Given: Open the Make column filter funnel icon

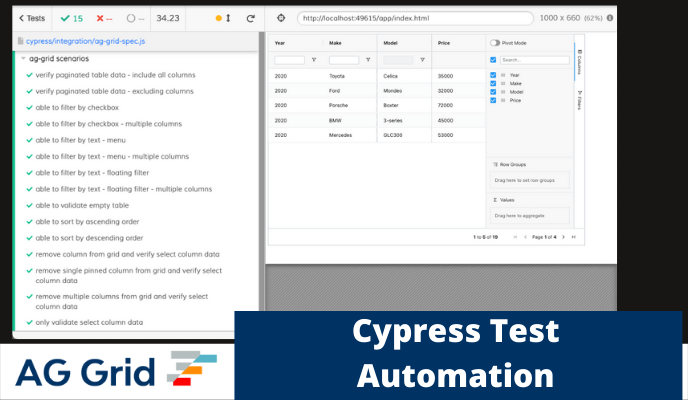Looking at the screenshot, I should coord(368,60).
